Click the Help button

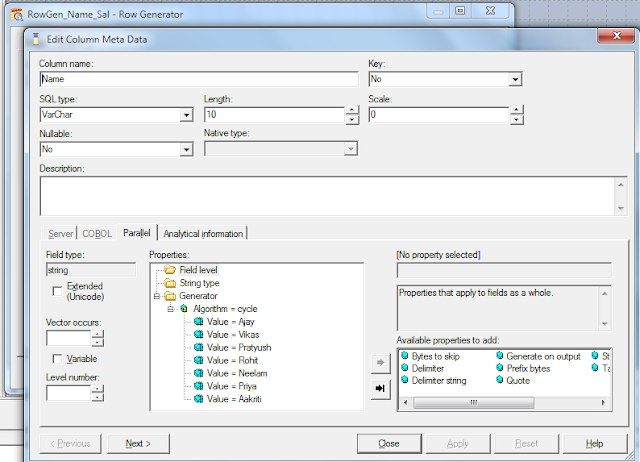point(595,444)
